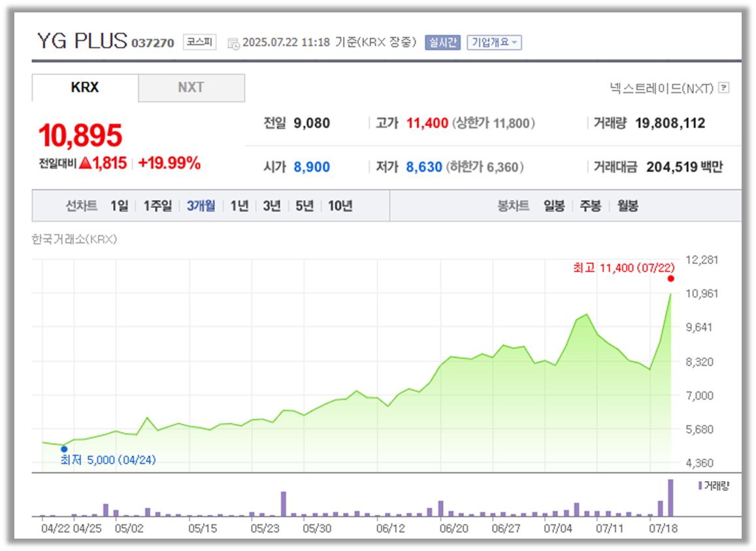Select the 1년 line chart period

(x=239, y=206)
